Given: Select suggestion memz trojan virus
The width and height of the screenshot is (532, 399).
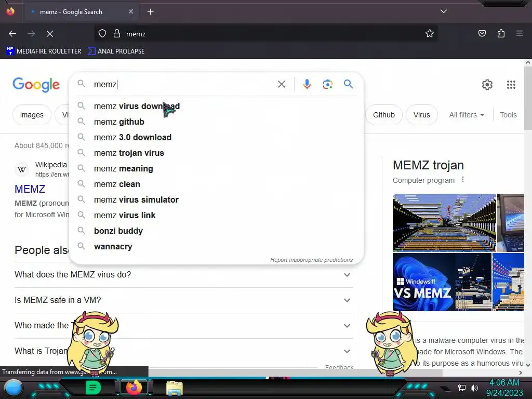Looking at the screenshot, I should [x=216, y=153].
